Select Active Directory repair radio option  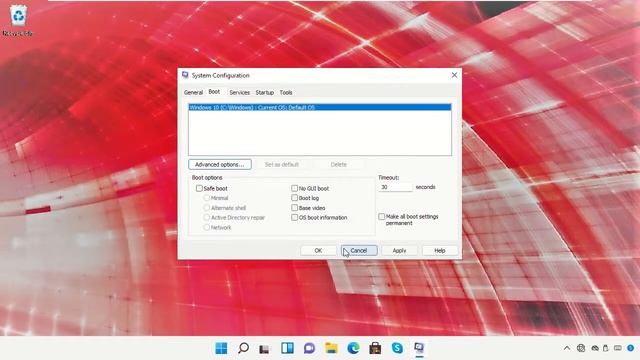pos(207,218)
